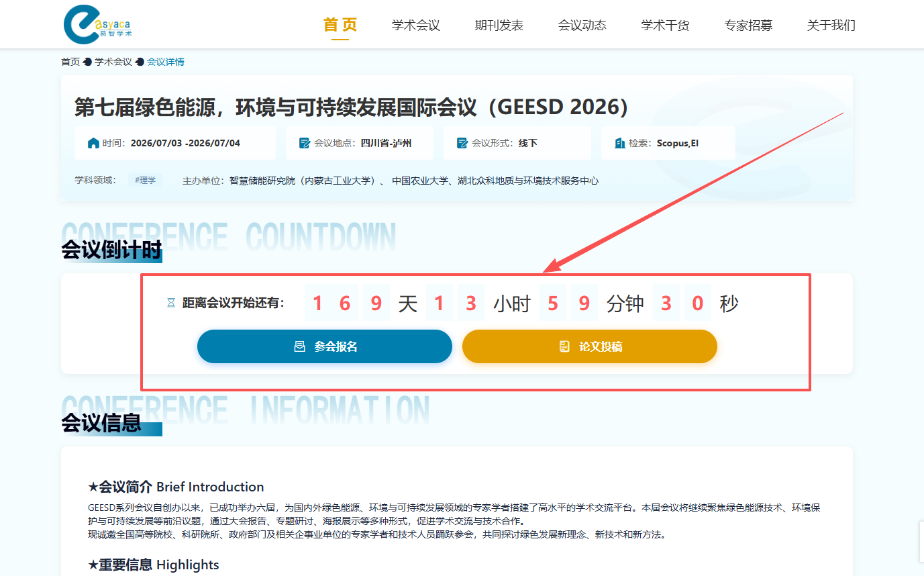
Task: Click the Easyaca logo
Action: (x=98, y=23)
